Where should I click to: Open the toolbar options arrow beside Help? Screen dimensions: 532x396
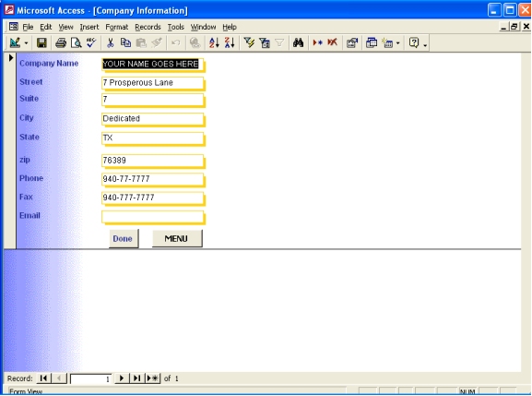click(425, 43)
